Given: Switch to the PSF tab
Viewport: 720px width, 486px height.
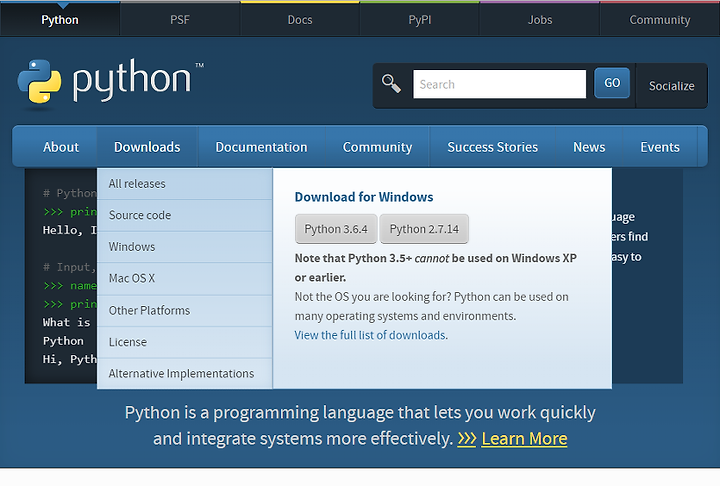Looking at the screenshot, I should [180, 20].
